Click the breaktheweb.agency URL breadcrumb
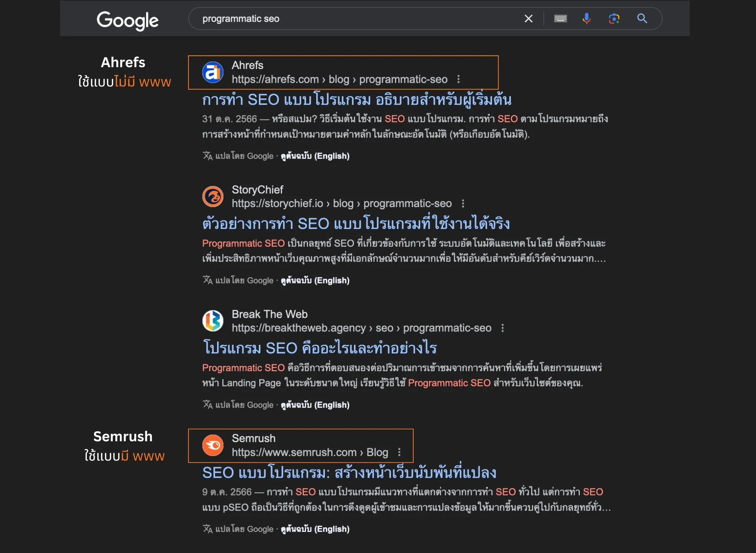The height and width of the screenshot is (553, 756). (362, 328)
